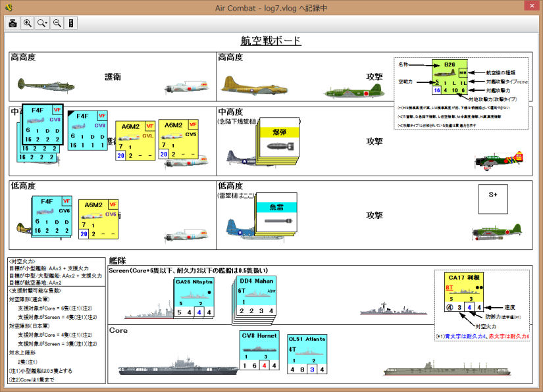Click the Japanese aircraft carrier silhouette
The image size is (543, 392).
tap(447, 369)
